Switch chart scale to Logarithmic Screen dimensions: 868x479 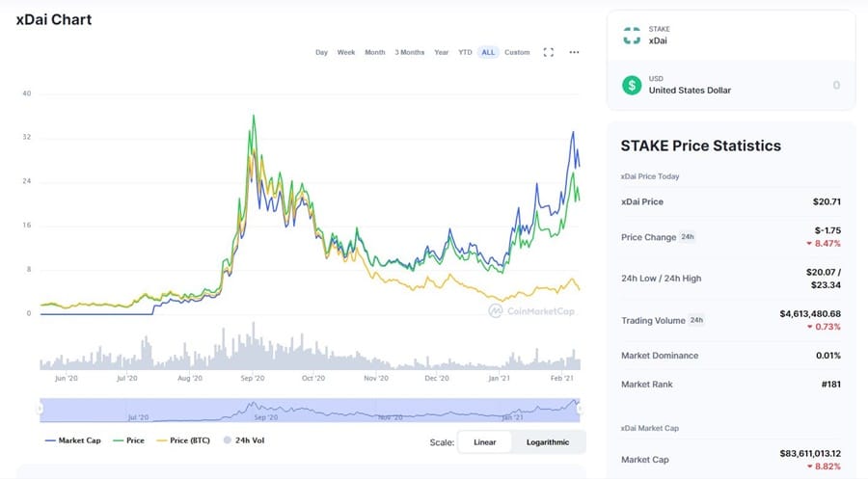pyautogui.click(x=547, y=442)
